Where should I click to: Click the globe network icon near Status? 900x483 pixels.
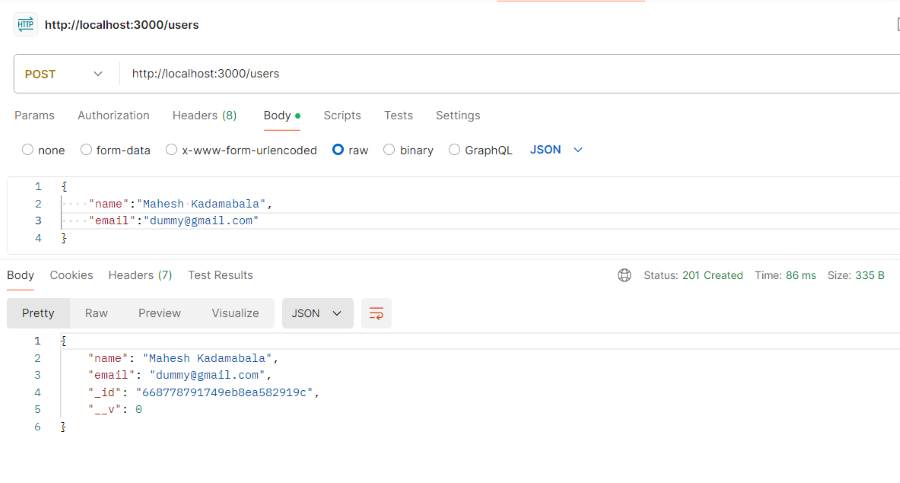tap(625, 275)
